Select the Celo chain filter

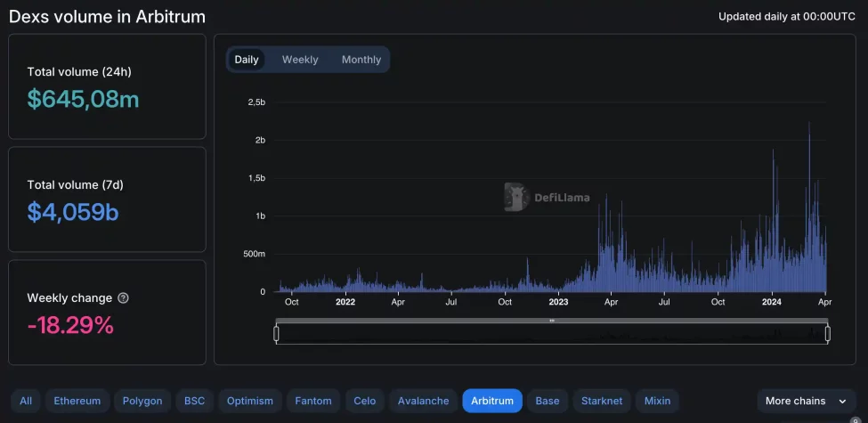click(365, 401)
